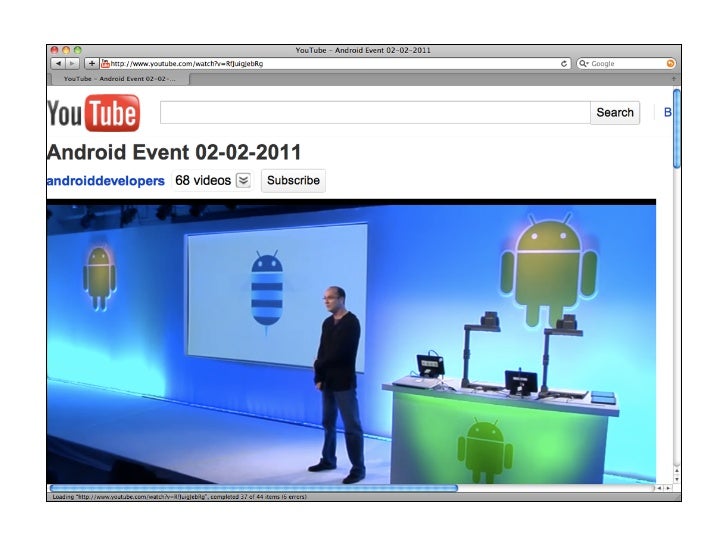Click the orange snapback icon in search field

(x=670, y=64)
